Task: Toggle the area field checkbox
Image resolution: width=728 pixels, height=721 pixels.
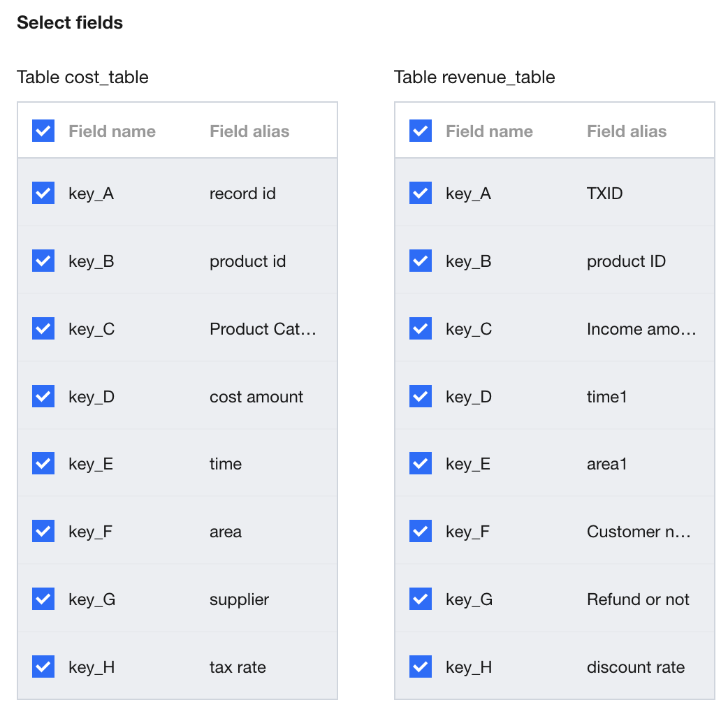Action: click(43, 531)
